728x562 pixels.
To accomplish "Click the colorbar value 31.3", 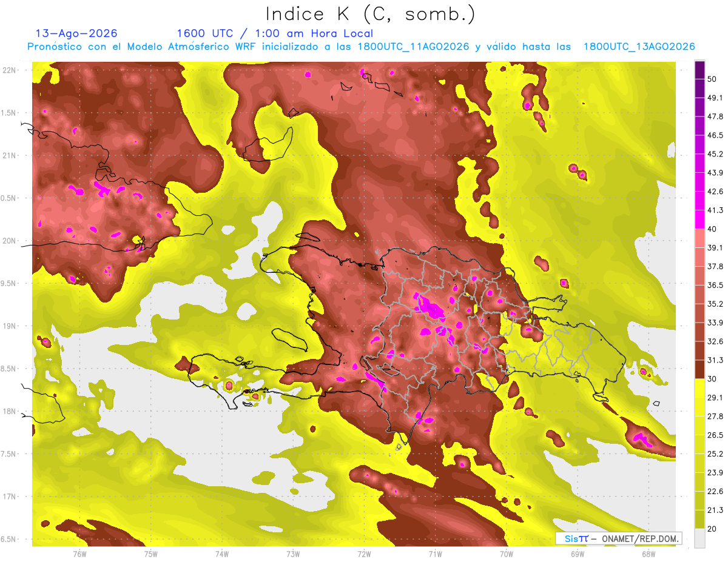I will (715, 360).
